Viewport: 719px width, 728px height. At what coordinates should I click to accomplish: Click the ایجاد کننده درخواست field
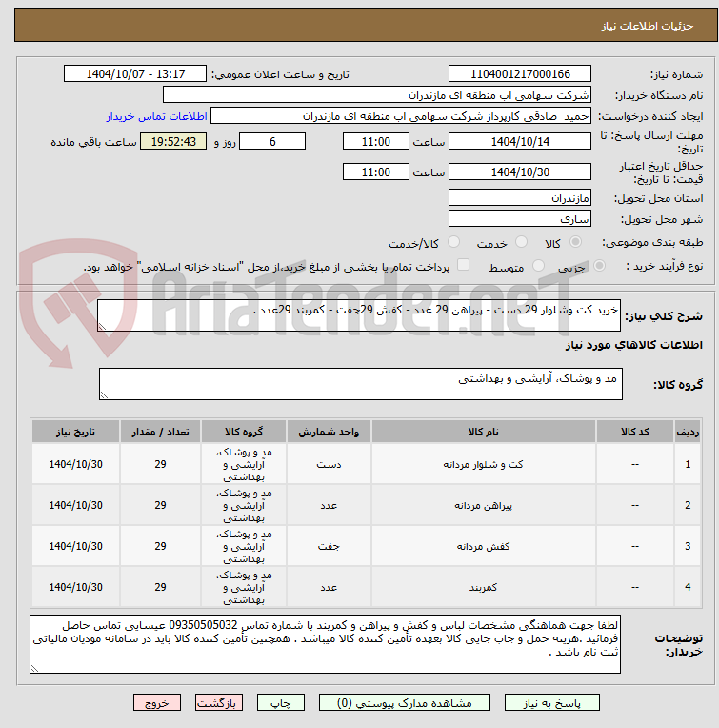click(x=401, y=116)
